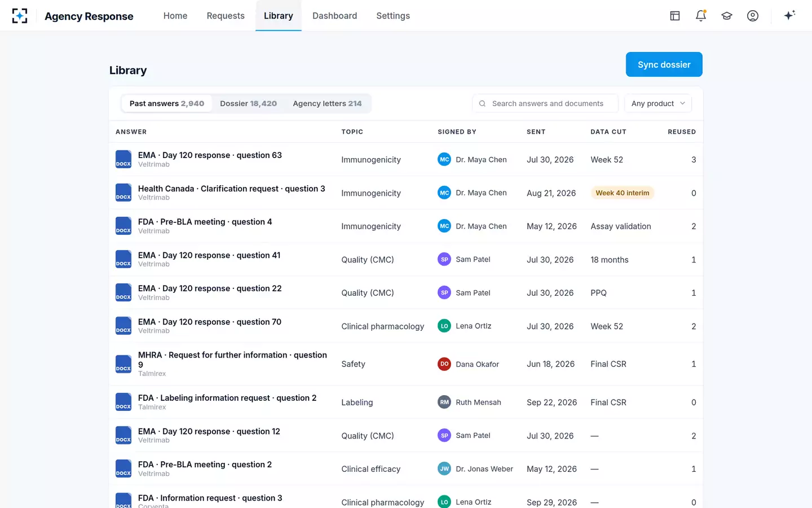
Task: Open the graduation cap learning icon
Action: (727, 16)
